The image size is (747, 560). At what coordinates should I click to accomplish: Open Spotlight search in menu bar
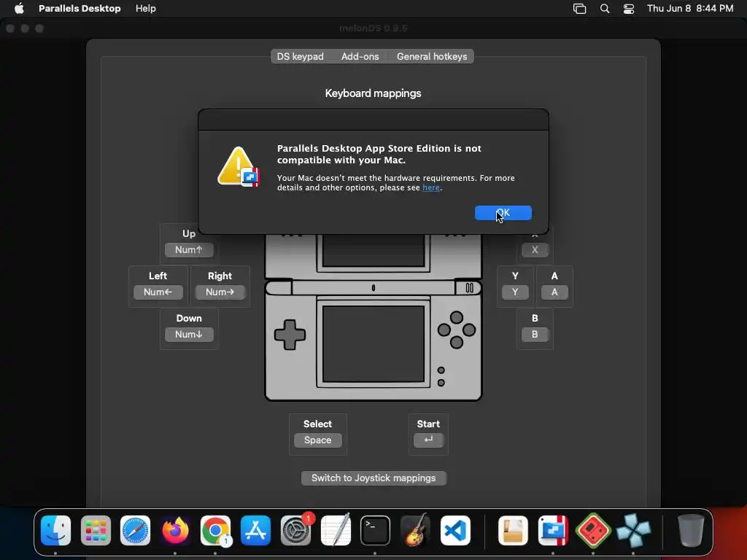tap(605, 9)
